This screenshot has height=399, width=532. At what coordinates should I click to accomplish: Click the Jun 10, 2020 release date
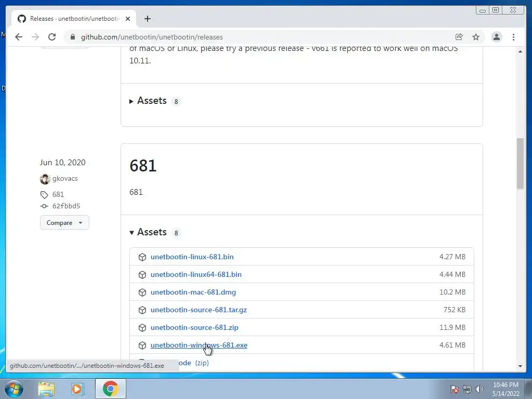click(62, 163)
